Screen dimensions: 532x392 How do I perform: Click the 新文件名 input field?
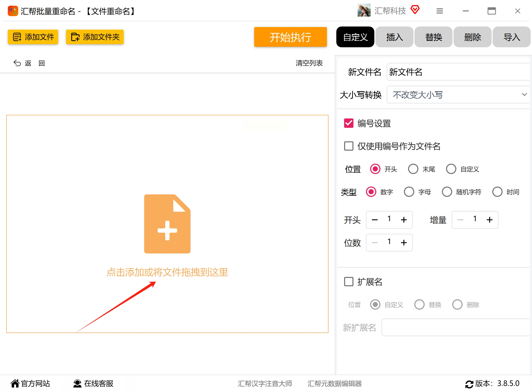458,72
